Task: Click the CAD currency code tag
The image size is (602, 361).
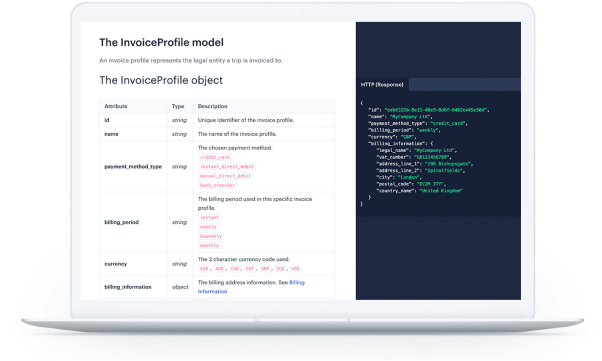Action: [235, 268]
